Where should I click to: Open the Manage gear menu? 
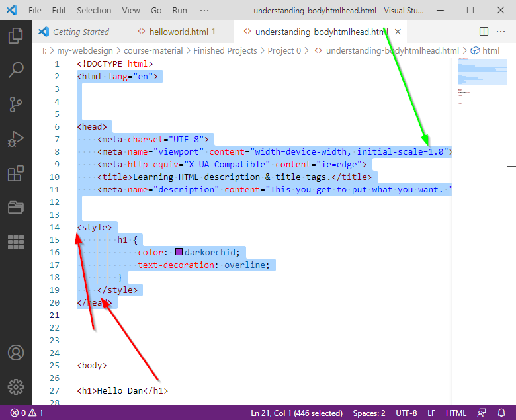pyautogui.click(x=15, y=387)
